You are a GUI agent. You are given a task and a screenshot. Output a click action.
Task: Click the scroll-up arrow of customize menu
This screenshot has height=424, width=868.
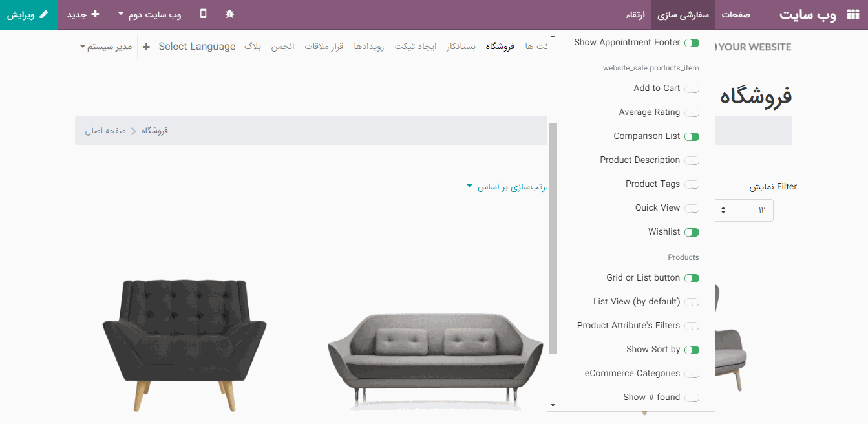(x=552, y=36)
